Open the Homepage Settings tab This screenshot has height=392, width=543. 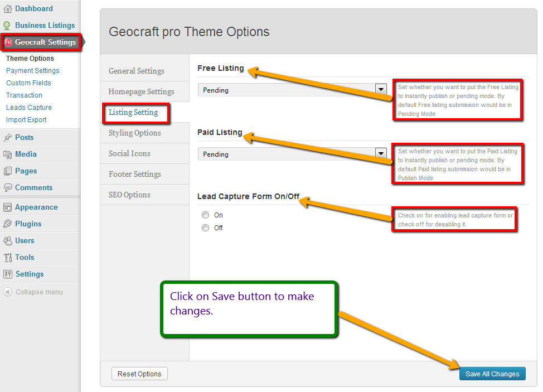point(145,92)
